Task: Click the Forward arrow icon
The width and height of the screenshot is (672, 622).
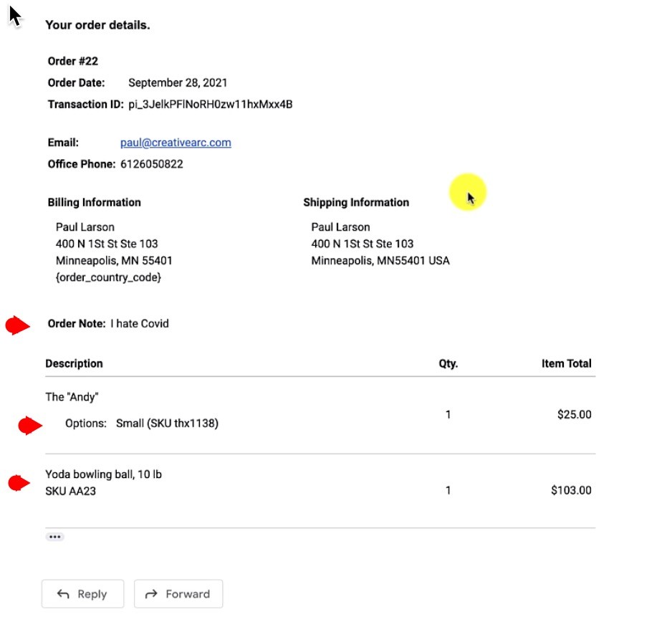Action: click(x=153, y=593)
